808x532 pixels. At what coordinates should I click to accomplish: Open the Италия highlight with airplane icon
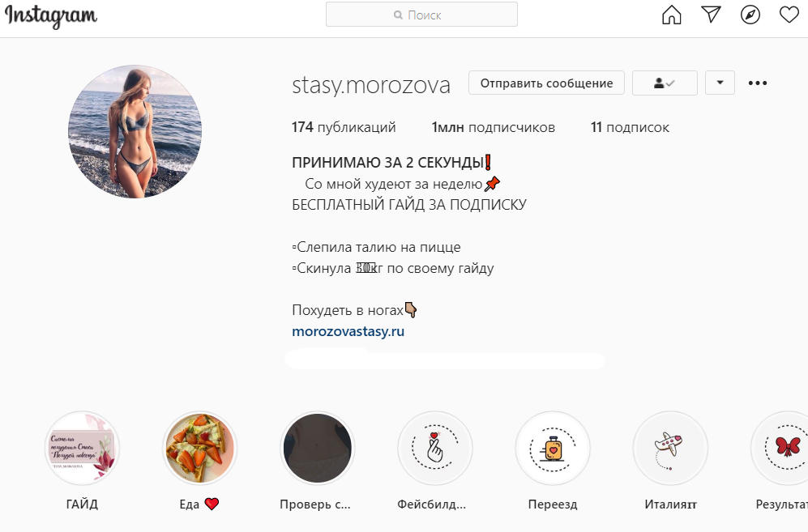tap(670, 448)
